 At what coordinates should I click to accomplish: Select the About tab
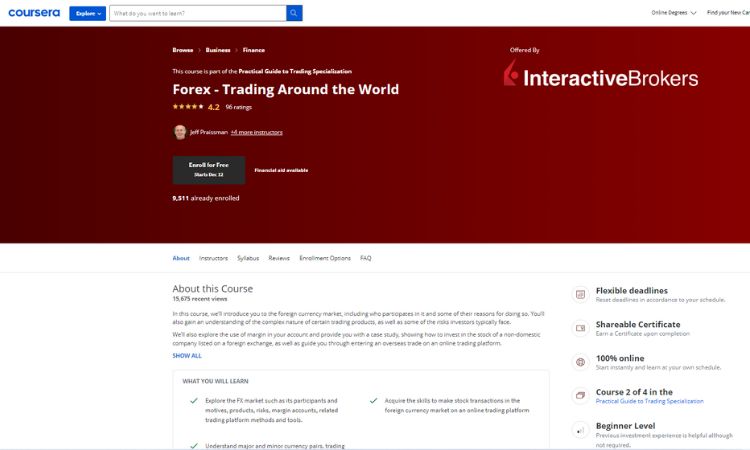tap(181, 258)
